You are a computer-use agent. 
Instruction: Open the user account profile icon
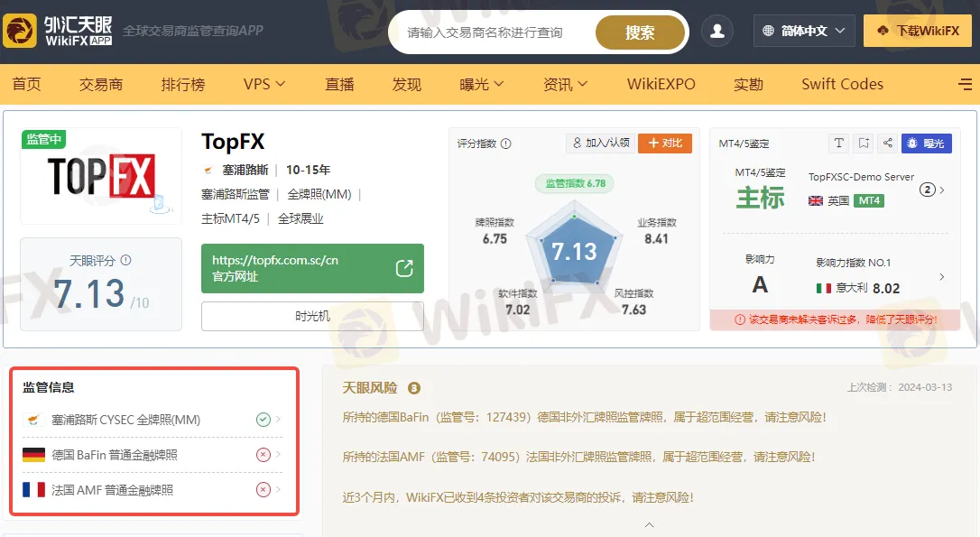point(717,31)
